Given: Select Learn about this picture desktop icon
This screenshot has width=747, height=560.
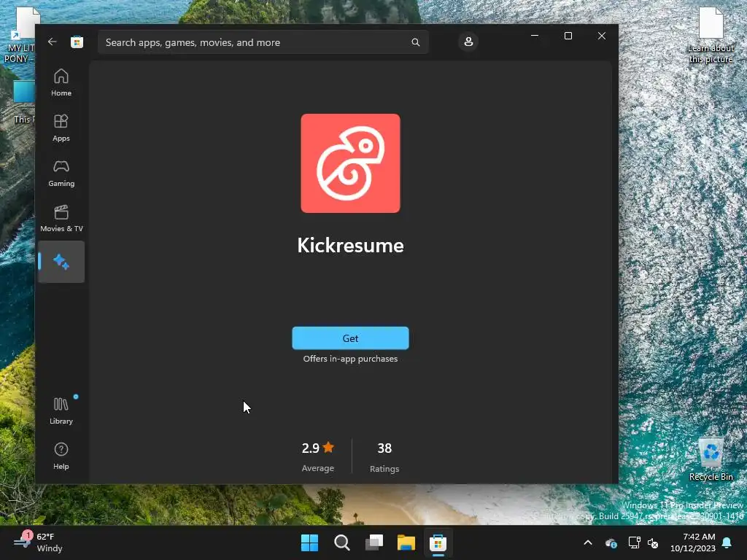Looking at the screenshot, I should point(711,36).
